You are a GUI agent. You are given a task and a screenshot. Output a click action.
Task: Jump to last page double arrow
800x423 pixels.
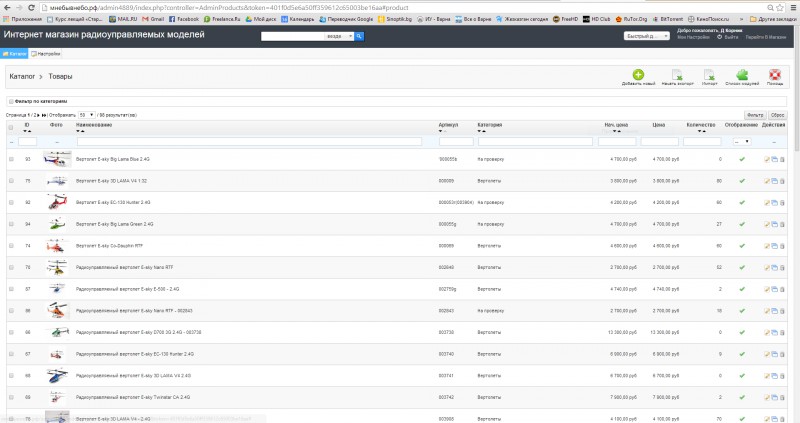pos(44,115)
